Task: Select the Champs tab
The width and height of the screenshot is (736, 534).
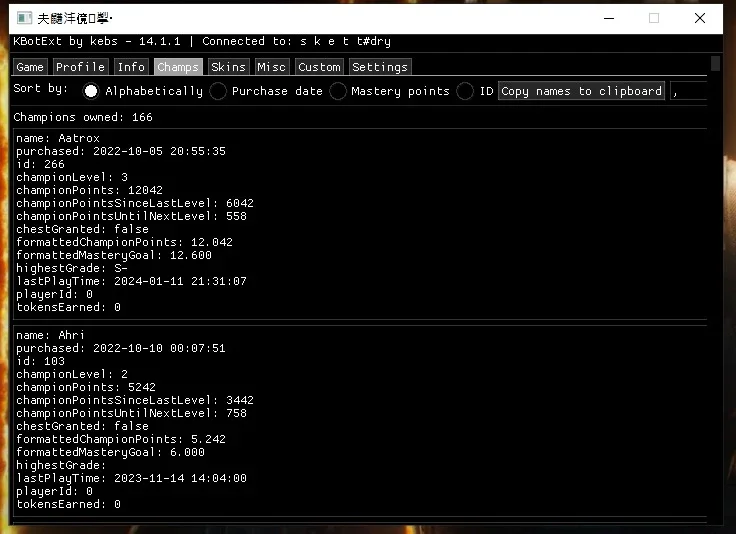Action: pyautogui.click(x=178, y=67)
